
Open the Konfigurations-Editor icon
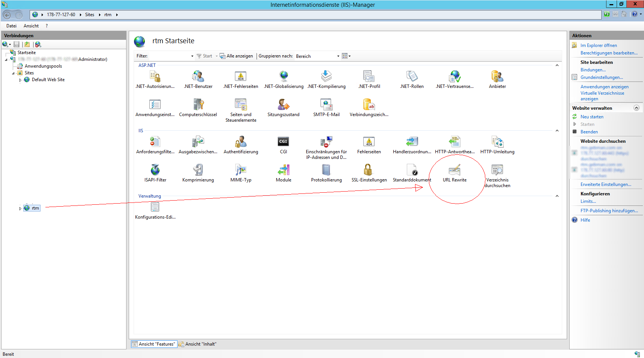tap(155, 208)
